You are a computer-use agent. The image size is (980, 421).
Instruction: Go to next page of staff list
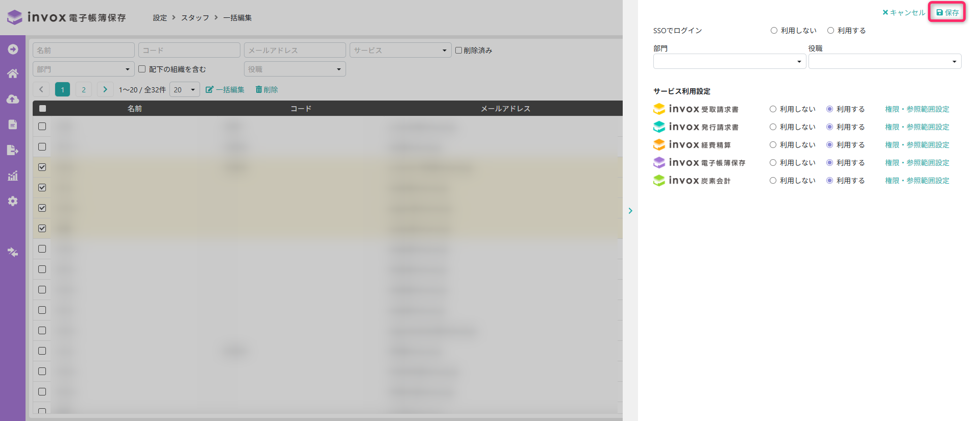click(x=105, y=90)
